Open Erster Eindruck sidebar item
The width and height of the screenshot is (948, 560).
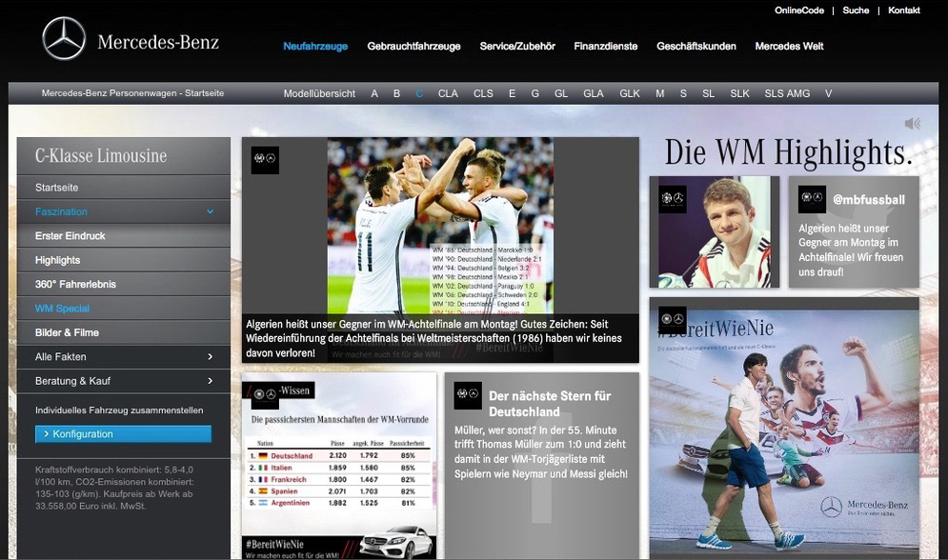click(x=124, y=235)
